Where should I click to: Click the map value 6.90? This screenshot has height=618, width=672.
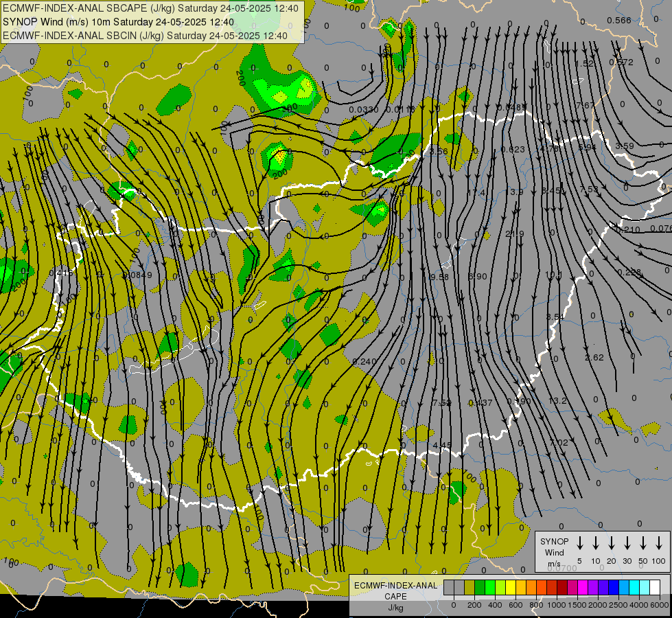coord(478,277)
